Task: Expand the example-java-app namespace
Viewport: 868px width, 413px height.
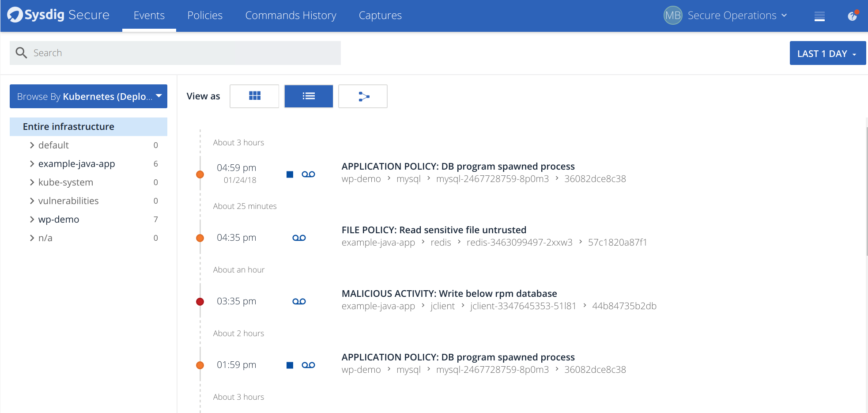Action: [x=32, y=164]
